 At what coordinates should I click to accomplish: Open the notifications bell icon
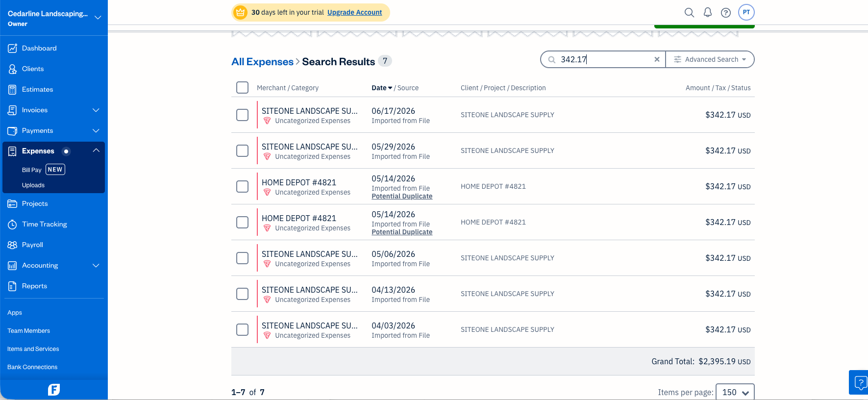coord(707,12)
